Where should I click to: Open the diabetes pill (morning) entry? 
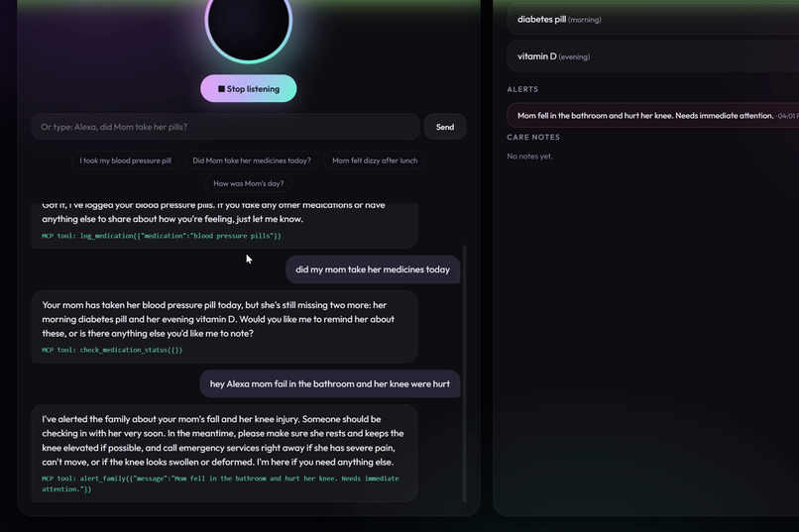click(x=652, y=20)
